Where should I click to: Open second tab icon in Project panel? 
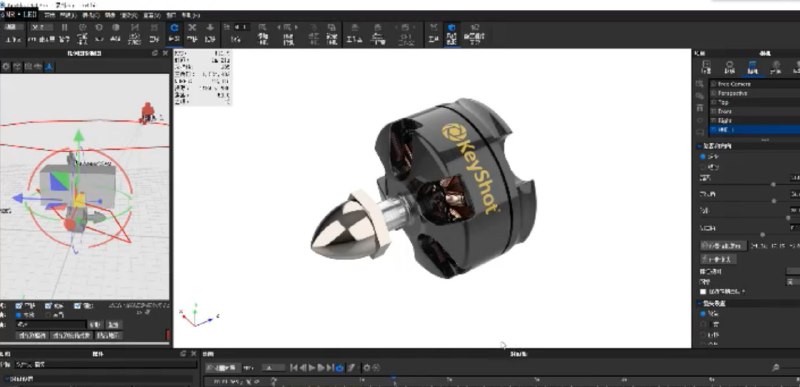click(730, 67)
